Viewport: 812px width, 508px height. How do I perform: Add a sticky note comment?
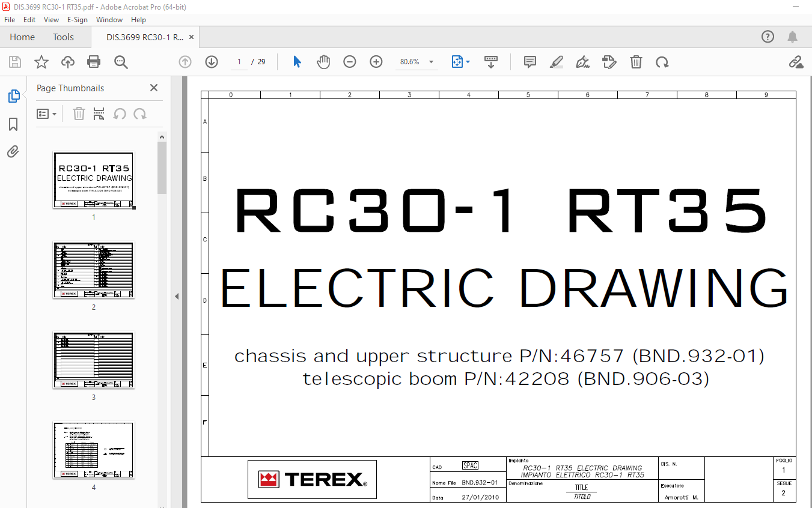[530, 62]
